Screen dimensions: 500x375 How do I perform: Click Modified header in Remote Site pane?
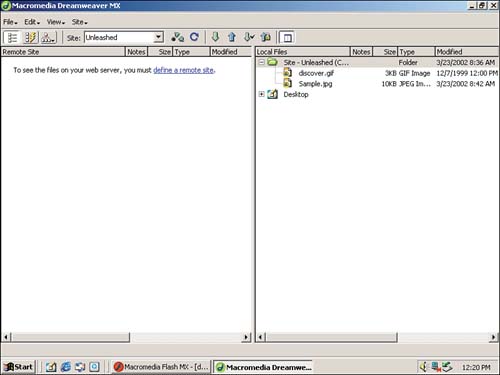click(231, 52)
